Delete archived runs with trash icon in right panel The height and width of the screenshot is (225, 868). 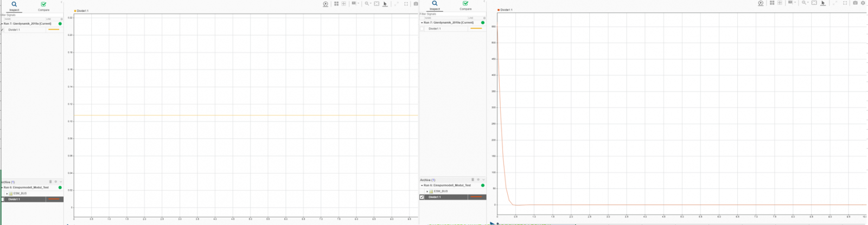point(473,179)
